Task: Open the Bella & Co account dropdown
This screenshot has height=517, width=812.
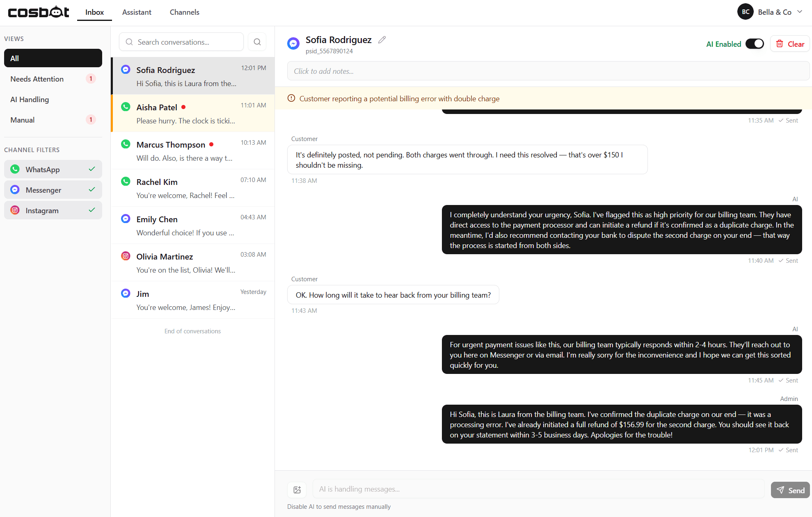Action: coord(800,11)
